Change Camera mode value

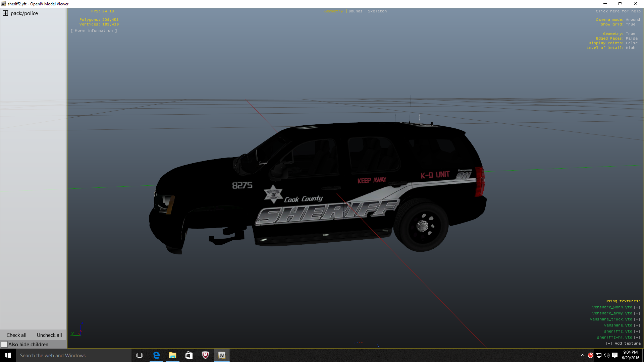[x=632, y=20]
